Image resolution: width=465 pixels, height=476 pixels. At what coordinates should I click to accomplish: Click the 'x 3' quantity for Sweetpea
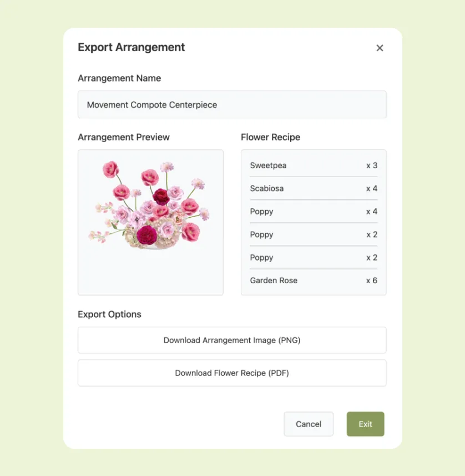click(x=372, y=166)
